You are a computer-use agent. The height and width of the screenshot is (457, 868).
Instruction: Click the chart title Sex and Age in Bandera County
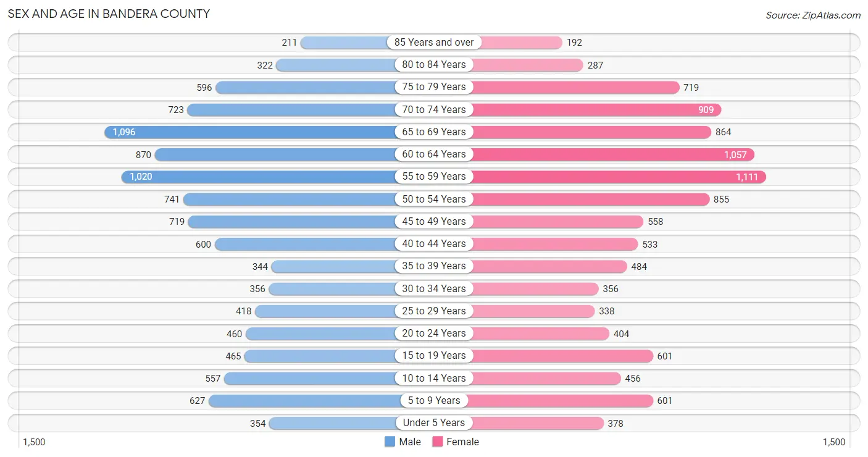click(x=109, y=14)
